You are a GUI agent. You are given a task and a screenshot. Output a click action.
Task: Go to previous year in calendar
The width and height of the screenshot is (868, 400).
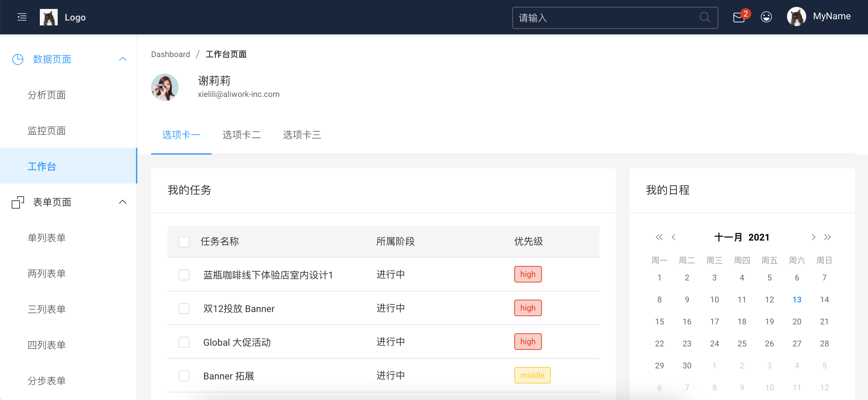click(659, 237)
